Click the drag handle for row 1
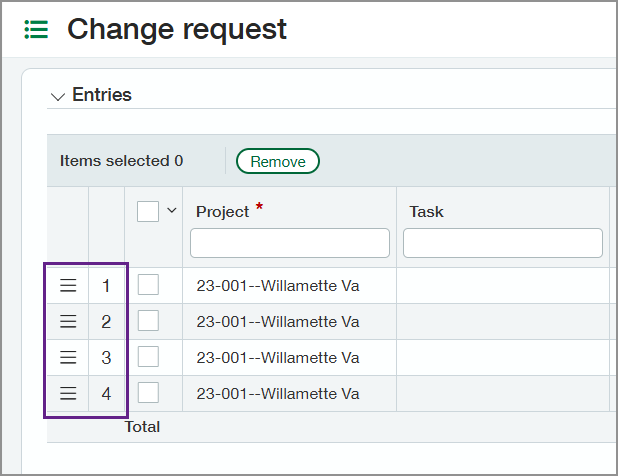 point(68,286)
